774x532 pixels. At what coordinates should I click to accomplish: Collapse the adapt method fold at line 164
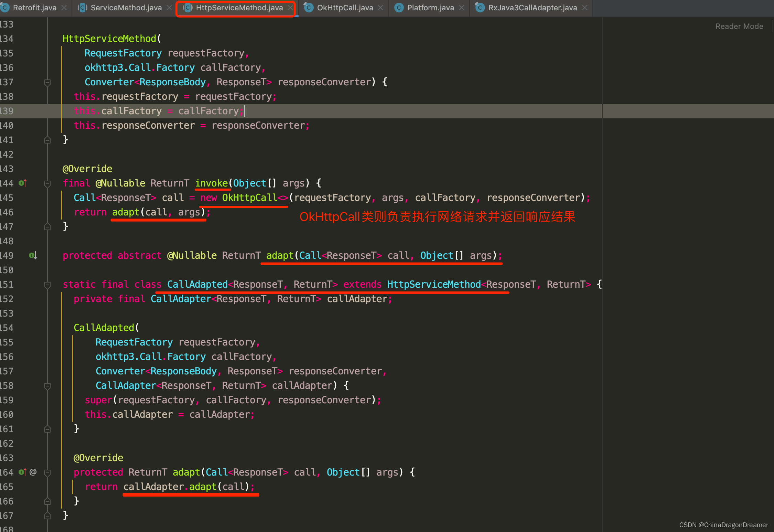47,473
